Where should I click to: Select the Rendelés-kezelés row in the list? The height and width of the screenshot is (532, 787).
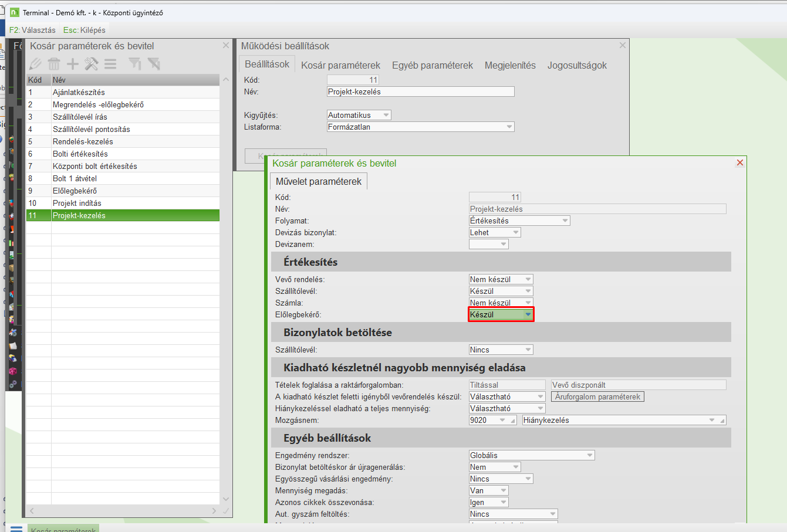click(83, 141)
